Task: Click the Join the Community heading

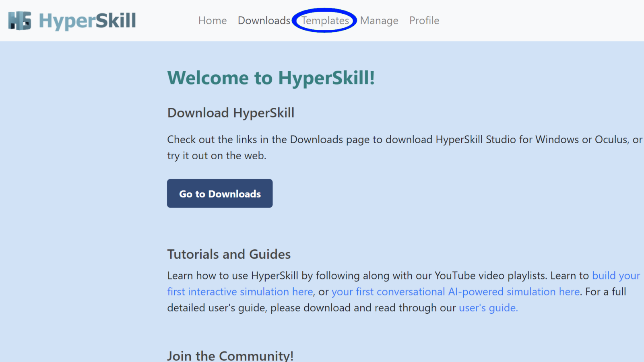Action: point(231,355)
